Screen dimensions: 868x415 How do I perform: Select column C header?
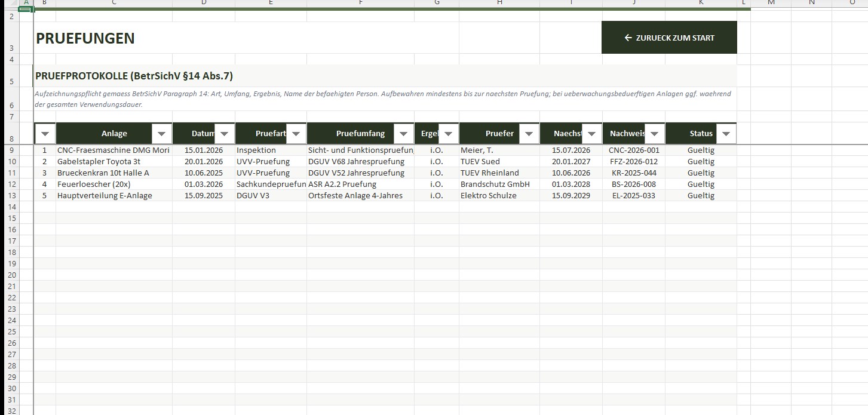coord(114,3)
